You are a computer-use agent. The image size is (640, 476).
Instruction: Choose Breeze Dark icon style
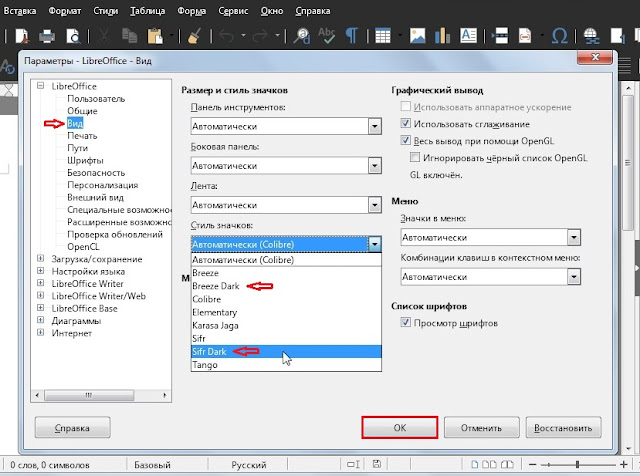click(286, 286)
